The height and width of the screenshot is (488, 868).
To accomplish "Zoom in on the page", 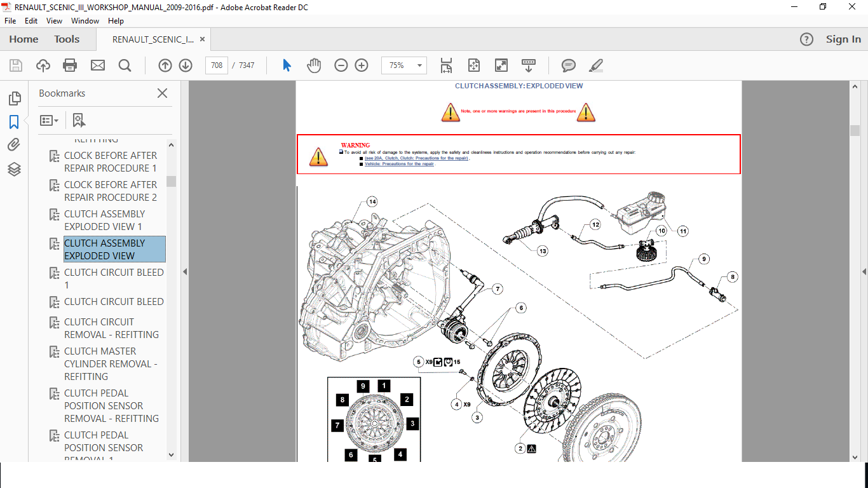I will click(361, 65).
